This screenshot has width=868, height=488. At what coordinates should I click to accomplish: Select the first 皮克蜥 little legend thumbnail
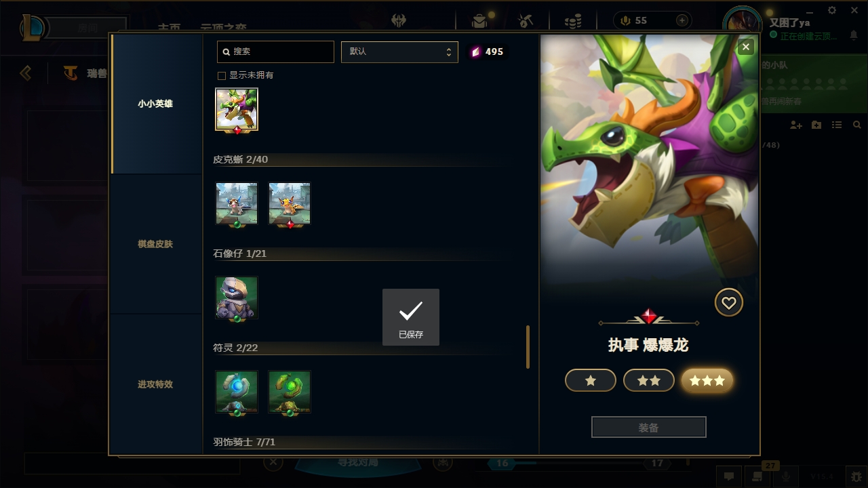[237, 203]
